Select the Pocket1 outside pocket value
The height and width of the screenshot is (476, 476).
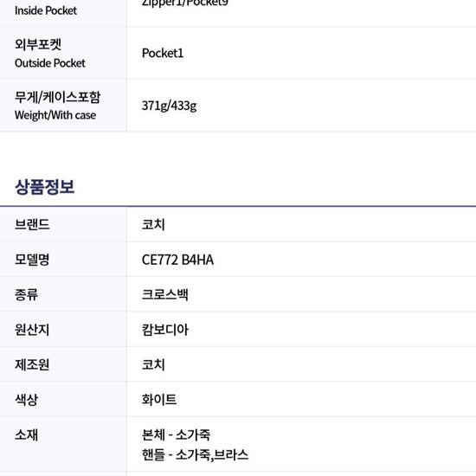[x=163, y=53]
